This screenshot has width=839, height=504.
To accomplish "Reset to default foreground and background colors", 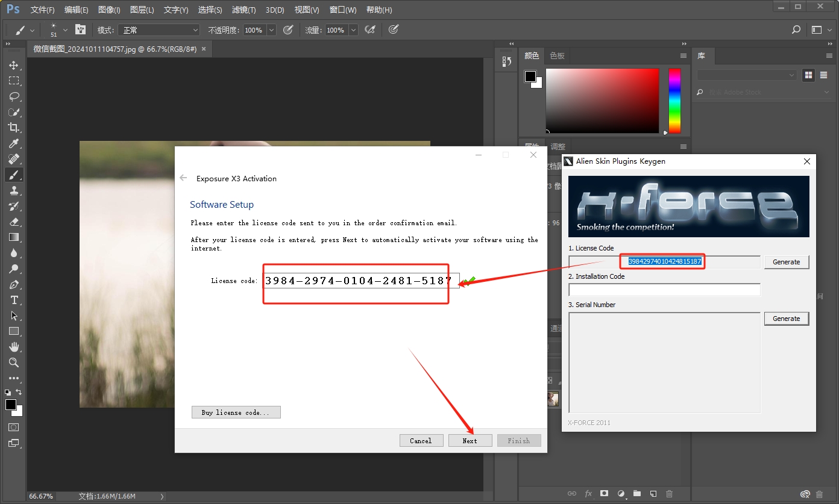I will point(7,392).
